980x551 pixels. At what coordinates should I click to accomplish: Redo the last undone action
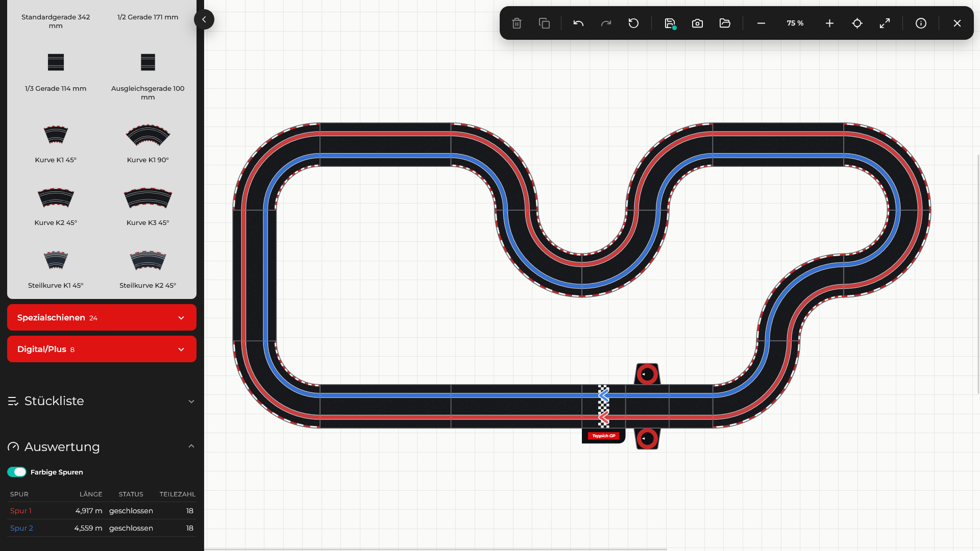[x=606, y=23]
